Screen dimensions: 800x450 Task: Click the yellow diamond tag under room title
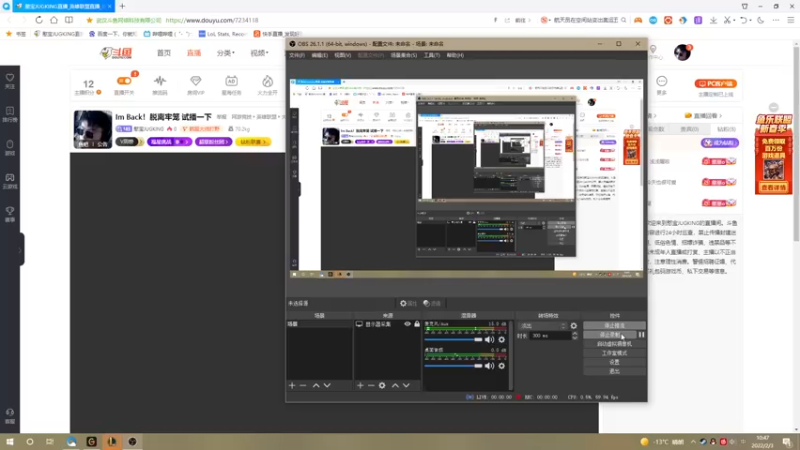pos(253,142)
